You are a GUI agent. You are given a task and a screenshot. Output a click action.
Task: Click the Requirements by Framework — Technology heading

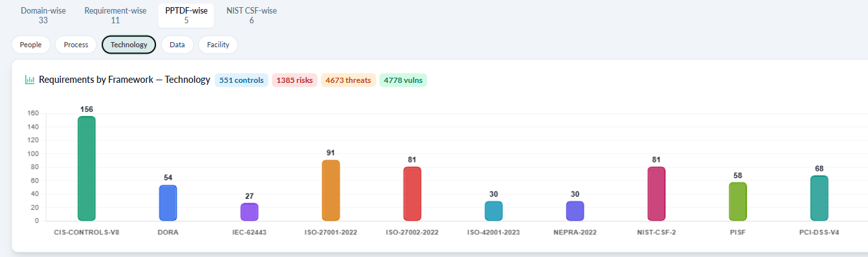pyautogui.click(x=124, y=80)
